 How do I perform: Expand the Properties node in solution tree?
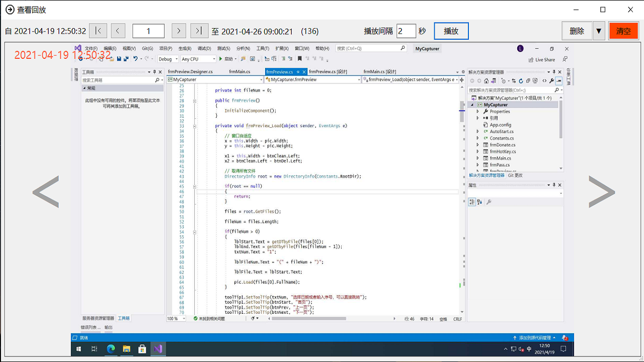click(x=478, y=112)
